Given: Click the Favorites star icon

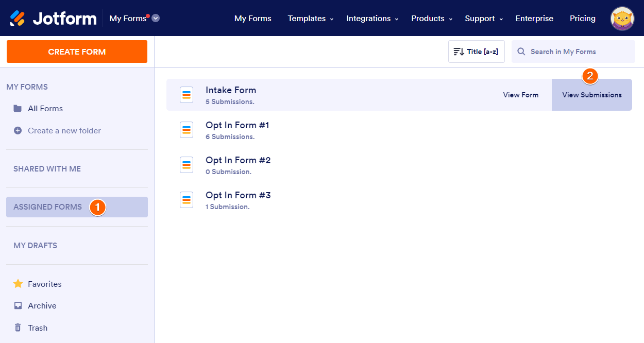Looking at the screenshot, I should click(18, 284).
